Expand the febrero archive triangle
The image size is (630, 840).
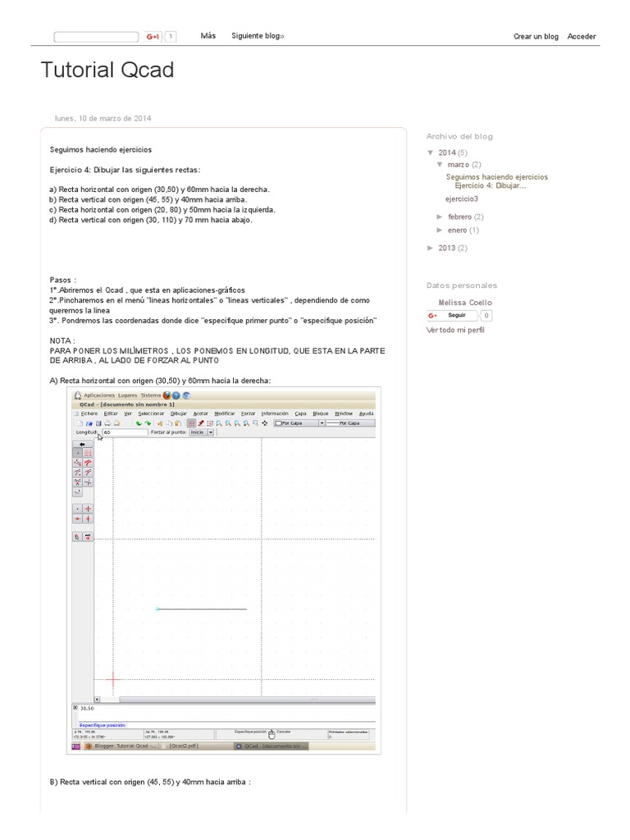(440, 217)
